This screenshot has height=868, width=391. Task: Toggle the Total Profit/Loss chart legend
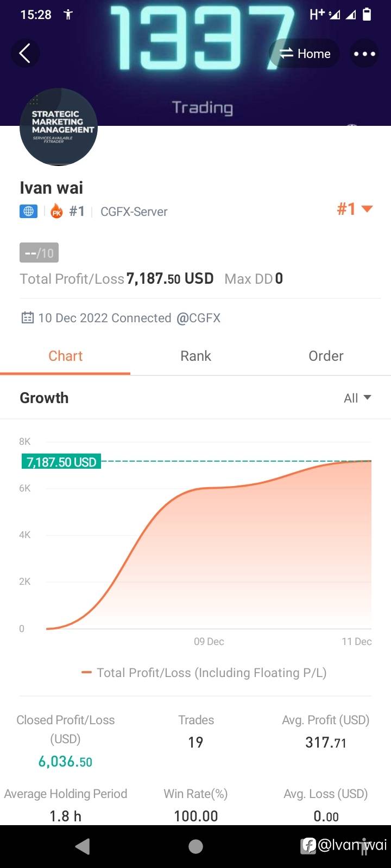point(204,673)
